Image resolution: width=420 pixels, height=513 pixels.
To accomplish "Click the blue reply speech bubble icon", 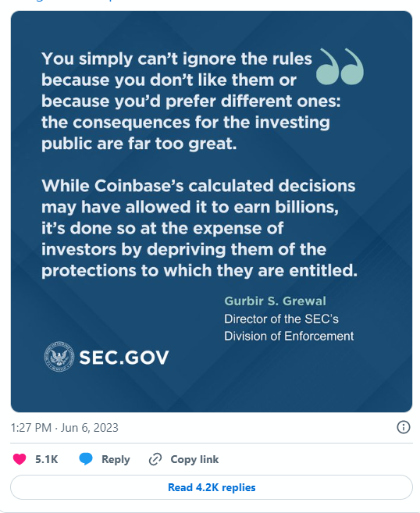I will (x=86, y=459).
